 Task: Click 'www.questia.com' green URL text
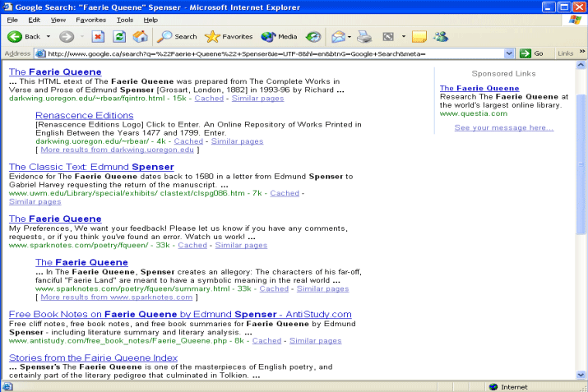tap(474, 114)
